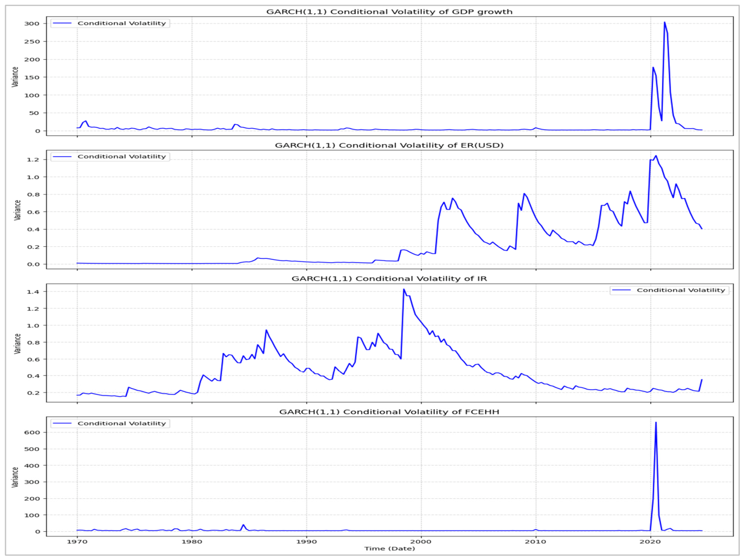Viewport: 744px width, 560px height.
Task: Click the 150 tick on GDP chart y-axis
Action: [x=32, y=77]
